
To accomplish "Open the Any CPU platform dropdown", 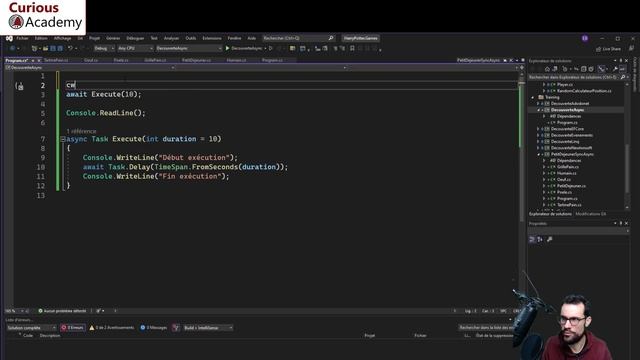I will coord(135,48).
